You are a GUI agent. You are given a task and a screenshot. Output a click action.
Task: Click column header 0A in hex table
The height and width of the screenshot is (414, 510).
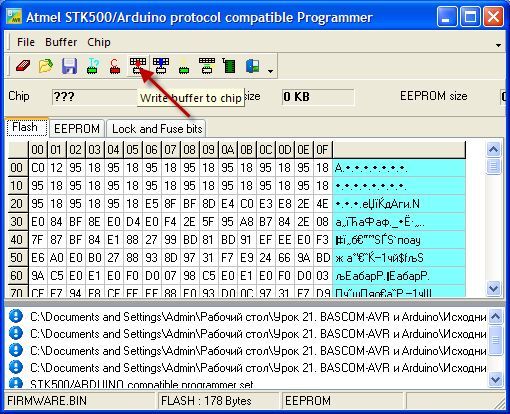227,150
